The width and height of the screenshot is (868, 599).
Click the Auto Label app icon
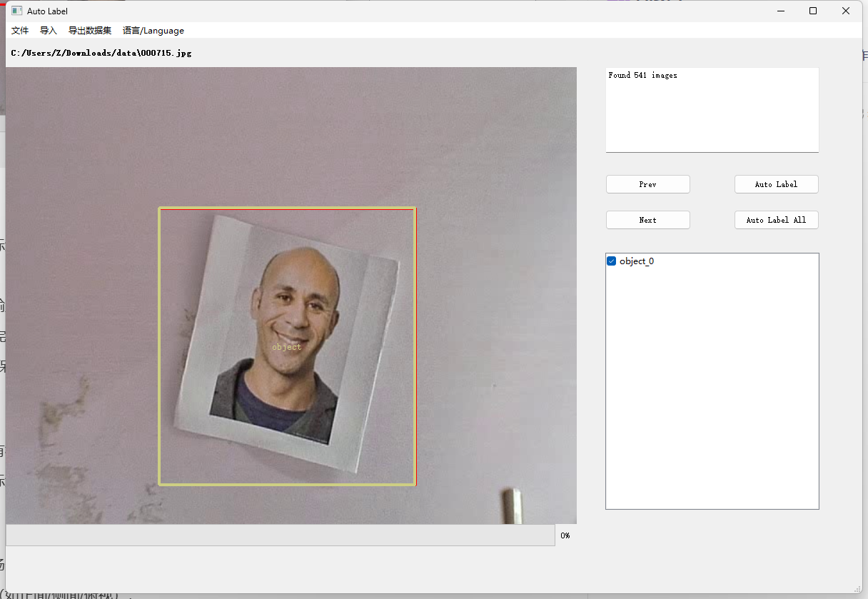coord(16,11)
